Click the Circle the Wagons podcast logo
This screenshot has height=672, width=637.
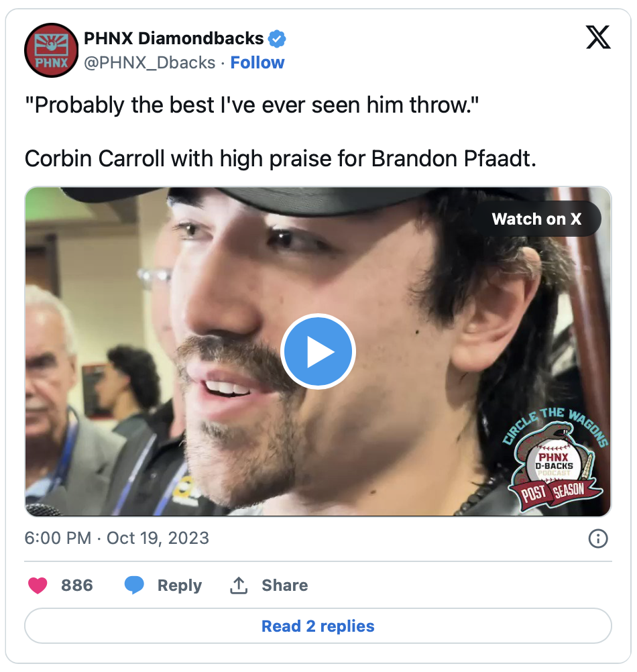[555, 459]
